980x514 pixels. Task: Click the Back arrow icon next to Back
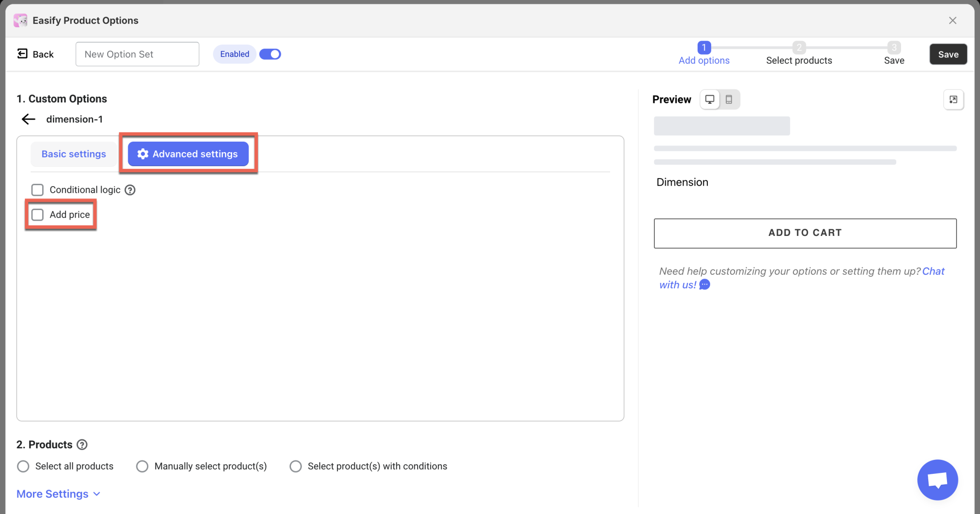click(22, 54)
